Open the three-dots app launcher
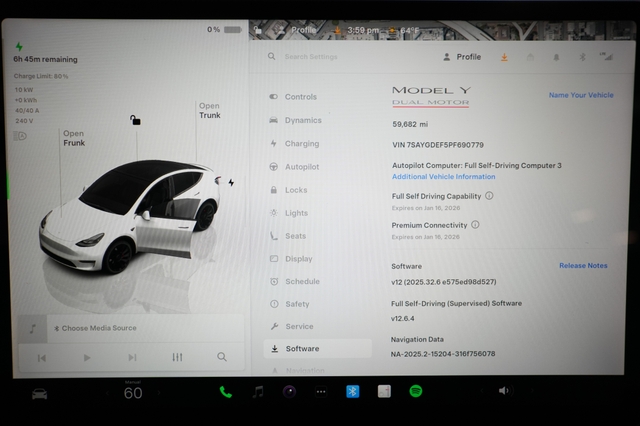The height and width of the screenshot is (426, 640). pos(321,392)
